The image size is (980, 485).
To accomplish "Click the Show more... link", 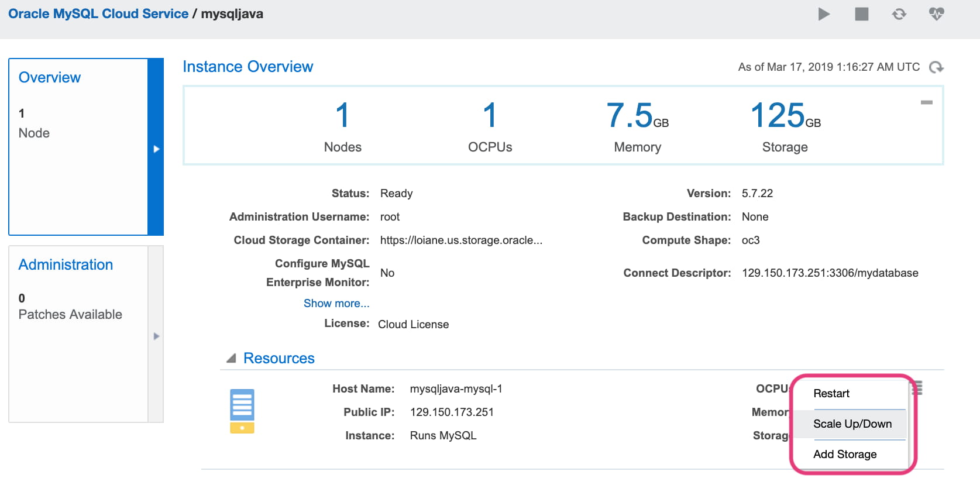I will click(x=336, y=303).
